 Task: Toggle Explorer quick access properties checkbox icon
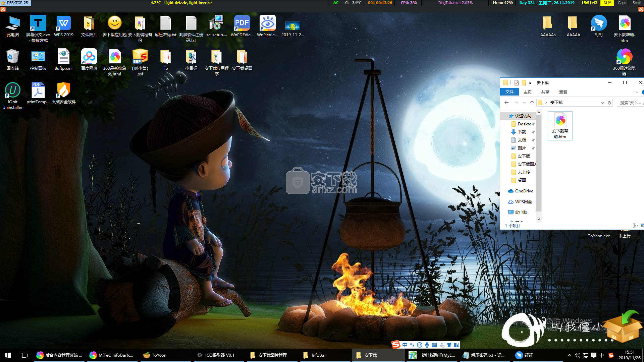(x=517, y=82)
